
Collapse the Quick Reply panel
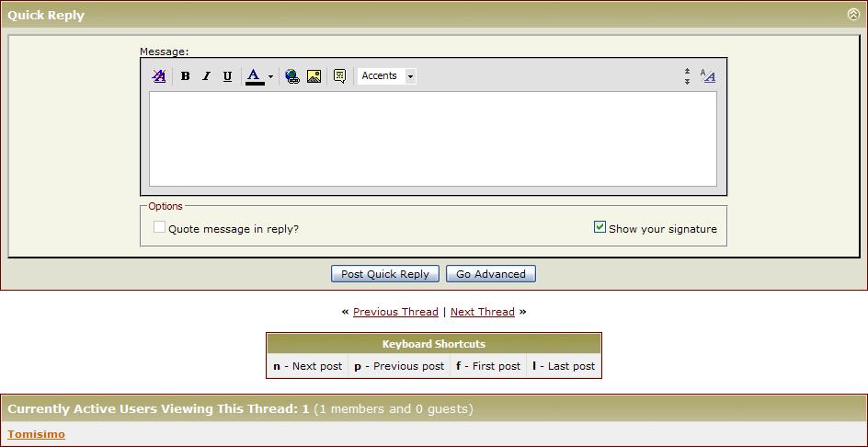coord(853,14)
